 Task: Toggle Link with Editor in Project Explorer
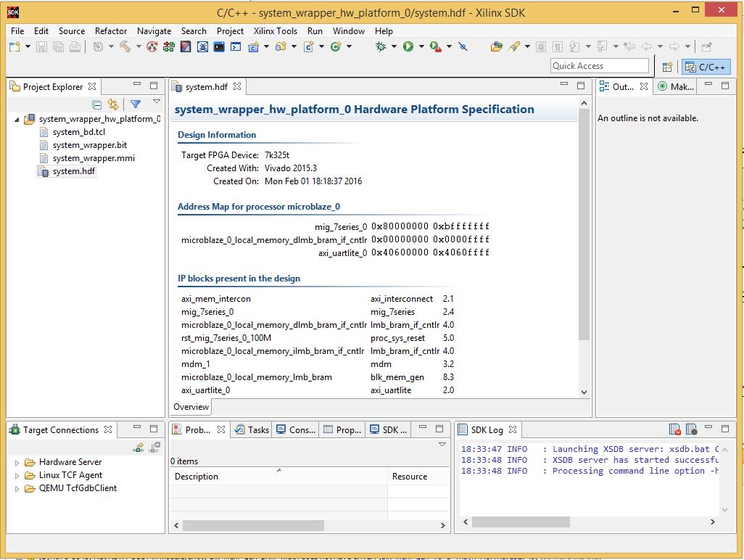(113, 104)
